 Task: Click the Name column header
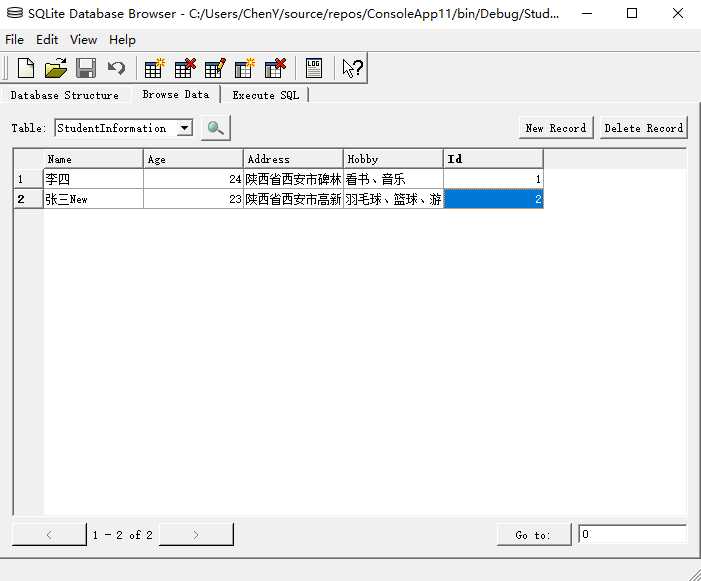coord(93,159)
